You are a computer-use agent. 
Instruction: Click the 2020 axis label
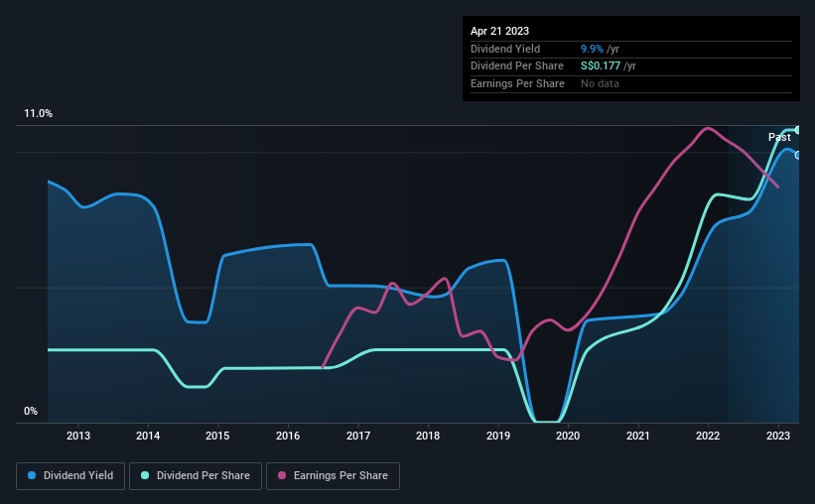tap(568, 436)
